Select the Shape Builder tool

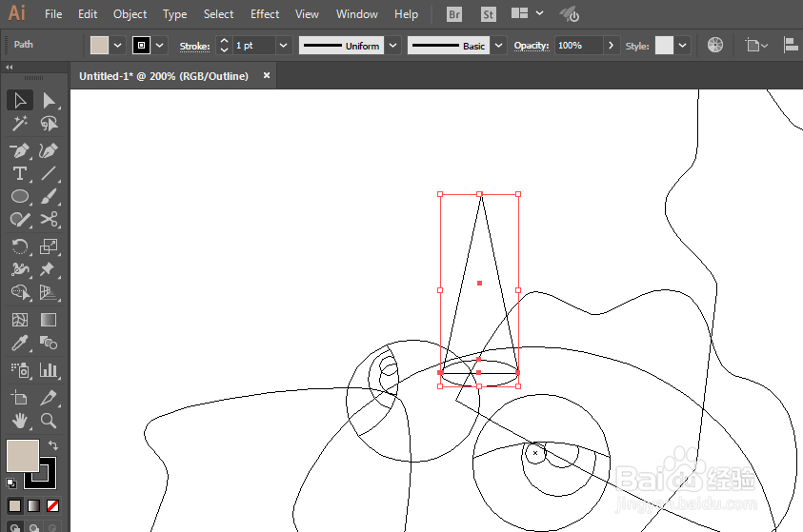pos(20,292)
